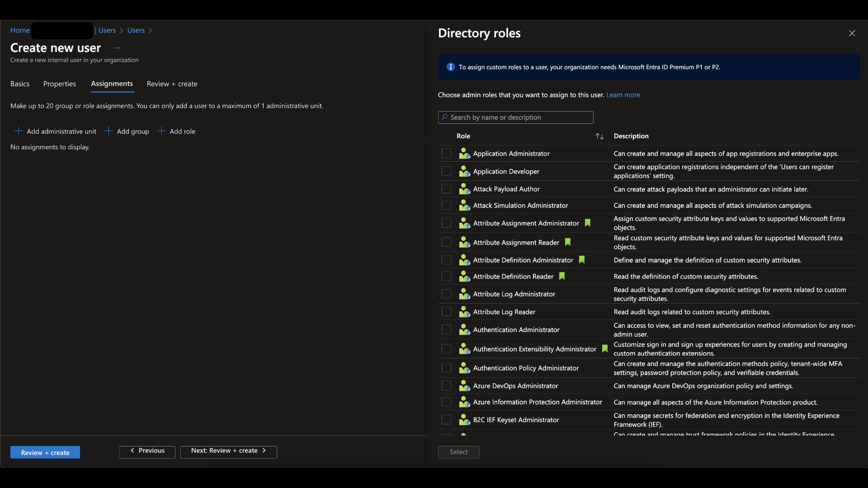Click the plus icon beside Add role
Image resolution: width=868 pixels, height=488 pixels.
(161, 131)
